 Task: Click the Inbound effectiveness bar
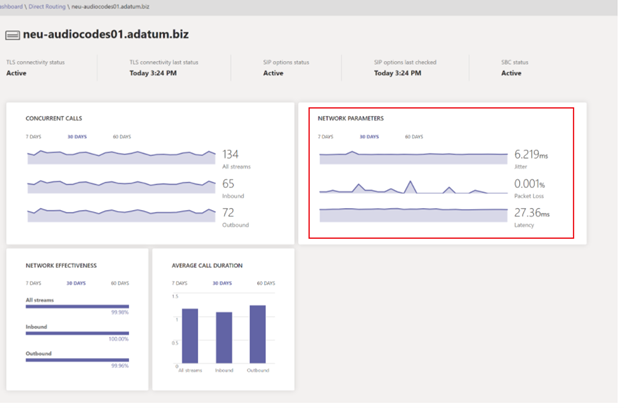click(77, 333)
